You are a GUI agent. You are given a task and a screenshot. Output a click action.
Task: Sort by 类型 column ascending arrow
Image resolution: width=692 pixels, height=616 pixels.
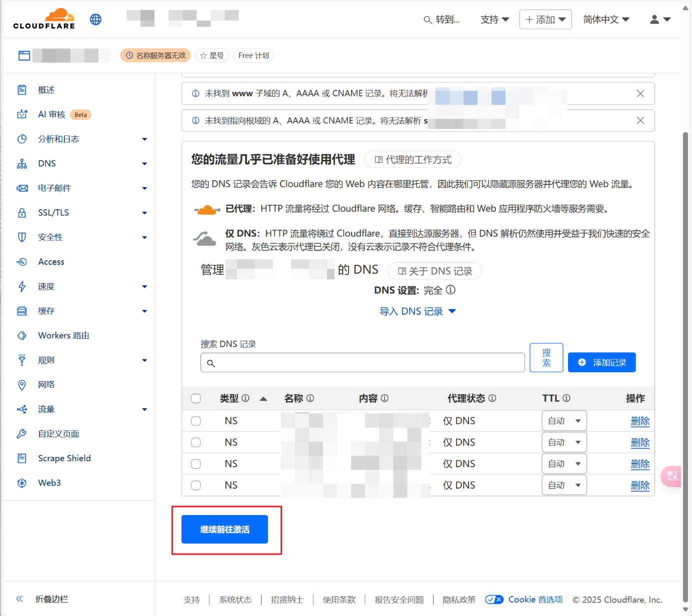[x=263, y=399]
